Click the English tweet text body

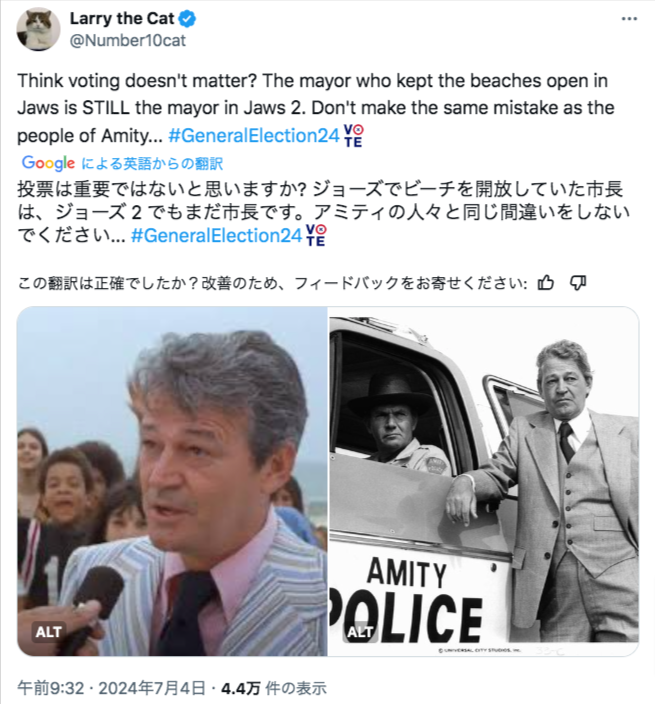316,108
